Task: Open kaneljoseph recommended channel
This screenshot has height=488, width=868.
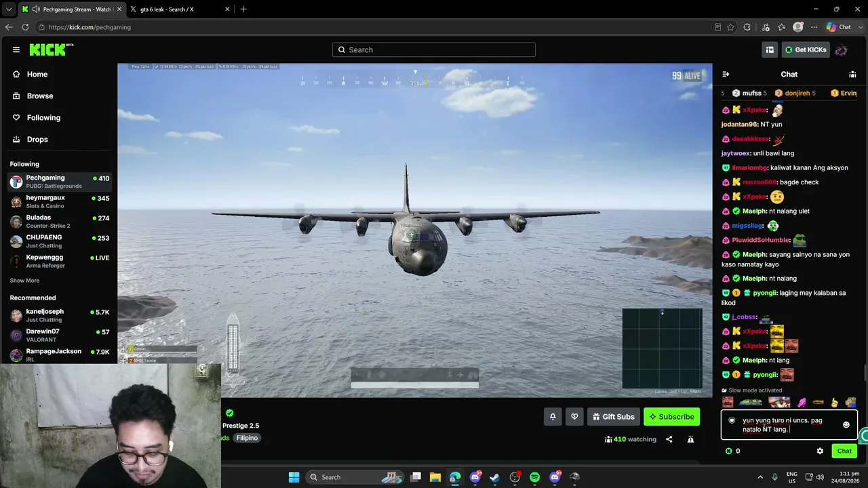Action: (60, 315)
